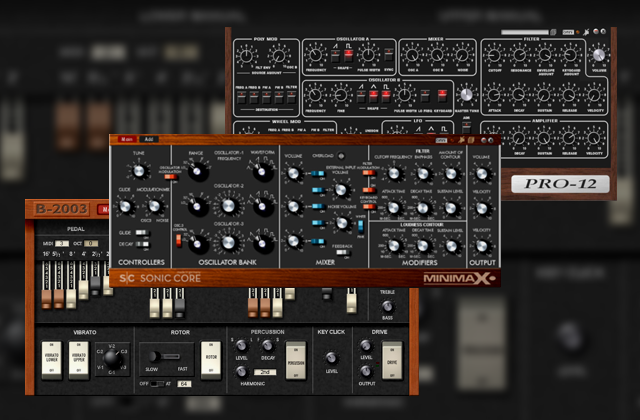Click the vibrato mode selector knob in B-2003
This screenshot has width=640, height=420.
(112, 358)
